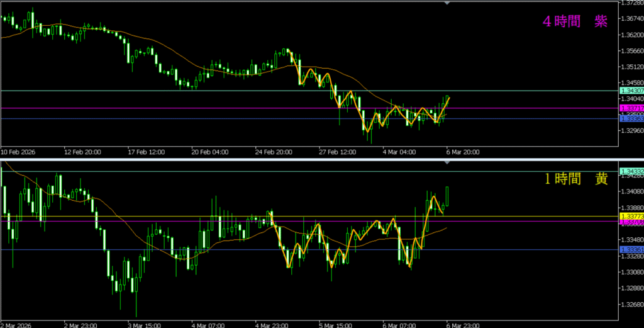
Task: Select '3 Mar 15:00' on lower time axis
Action: (x=144, y=325)
